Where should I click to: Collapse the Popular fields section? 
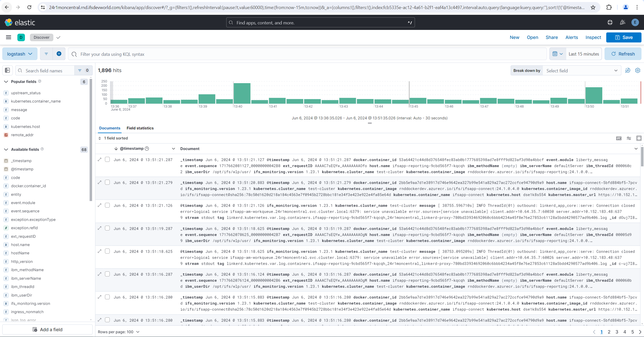tap(6, 81)
